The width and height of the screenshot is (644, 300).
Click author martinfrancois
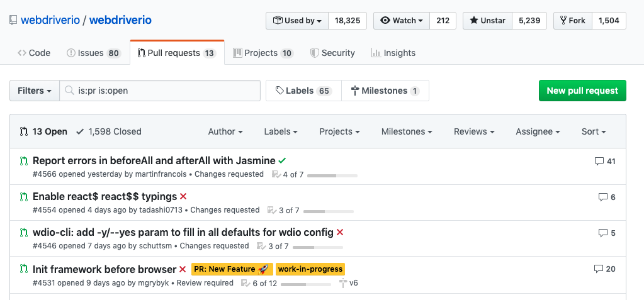(161, 174)
